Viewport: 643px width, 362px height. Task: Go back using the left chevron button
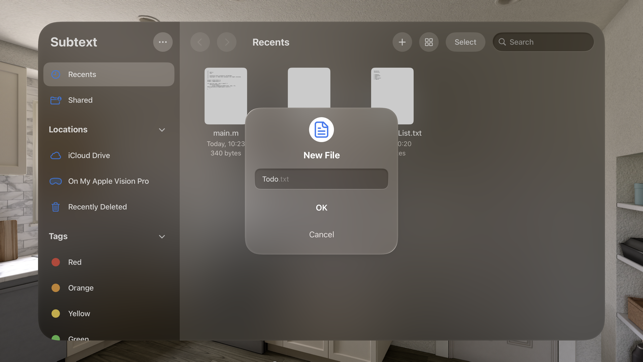coord(200,42)
